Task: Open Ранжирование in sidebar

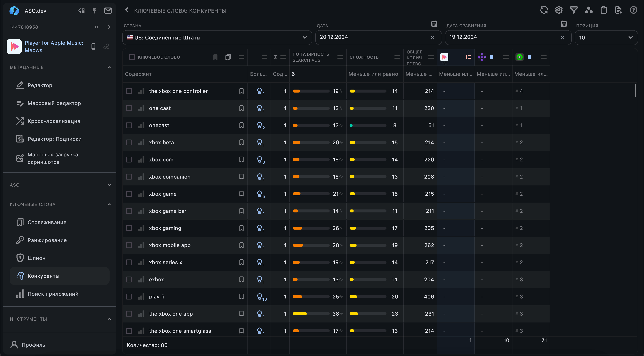Action: 59,240
